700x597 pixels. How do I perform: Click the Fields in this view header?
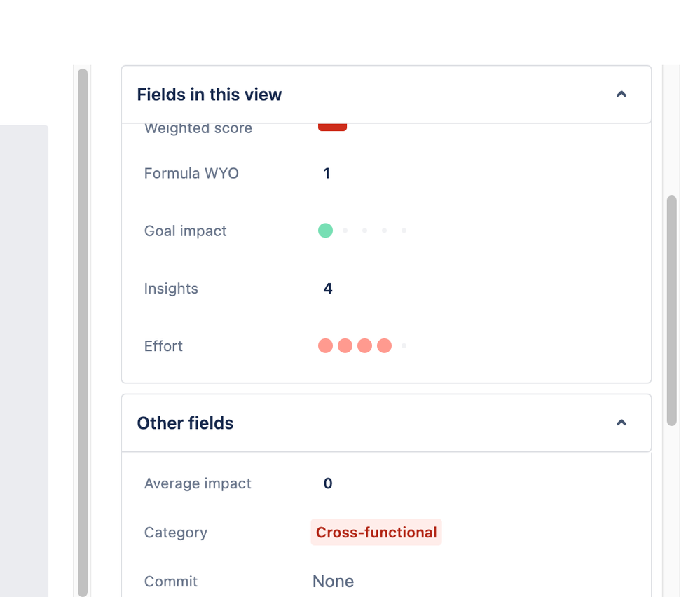(209, 95)
